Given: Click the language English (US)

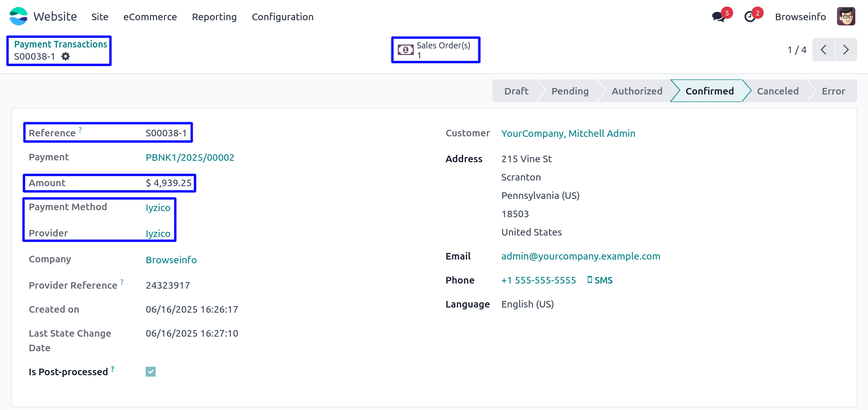Looking at the screenshot, I should tap(527, 304).
